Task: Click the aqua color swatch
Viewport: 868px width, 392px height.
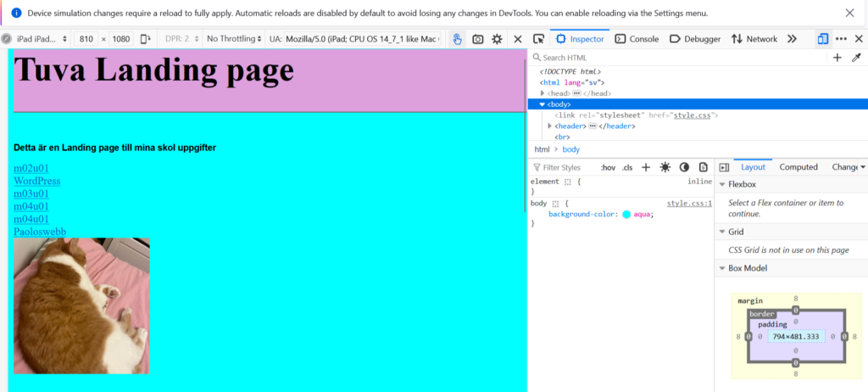Action: point(626,215)
